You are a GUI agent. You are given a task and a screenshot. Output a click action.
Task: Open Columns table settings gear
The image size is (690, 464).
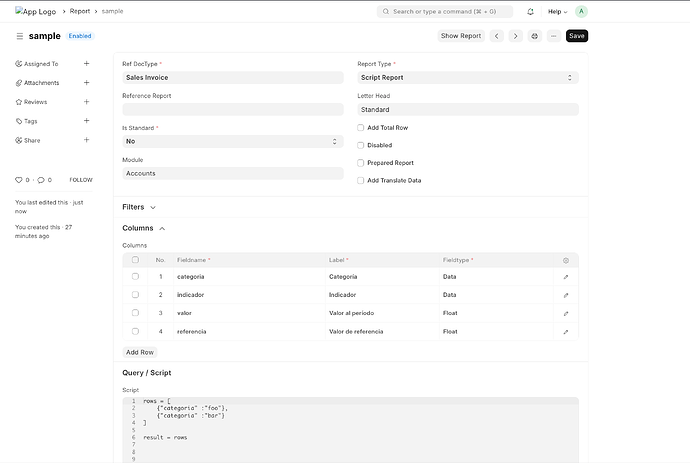(x=566, y=261)
